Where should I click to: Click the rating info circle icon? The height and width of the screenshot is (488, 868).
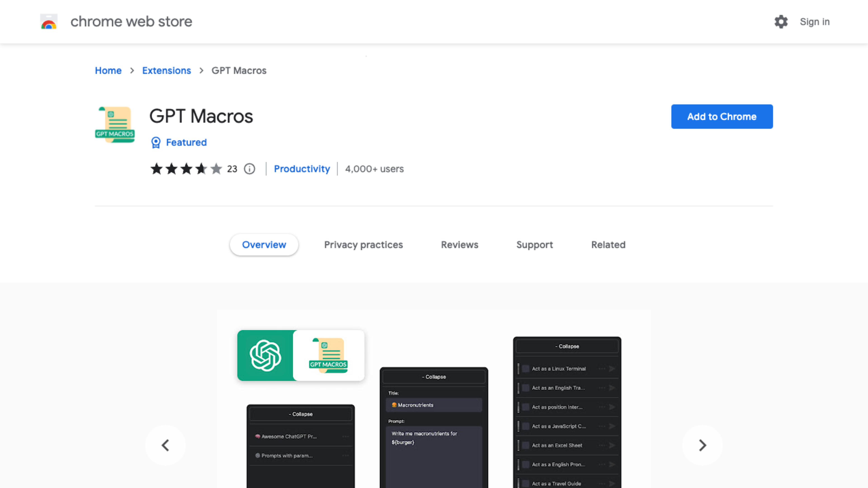(x=249, y=169)
